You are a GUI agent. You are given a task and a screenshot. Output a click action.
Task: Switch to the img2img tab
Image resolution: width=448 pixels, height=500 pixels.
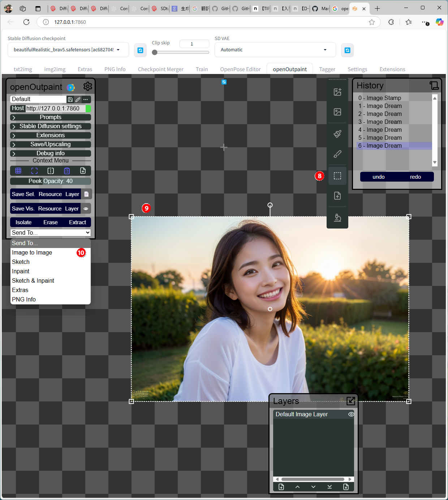[x=55, y=69]
